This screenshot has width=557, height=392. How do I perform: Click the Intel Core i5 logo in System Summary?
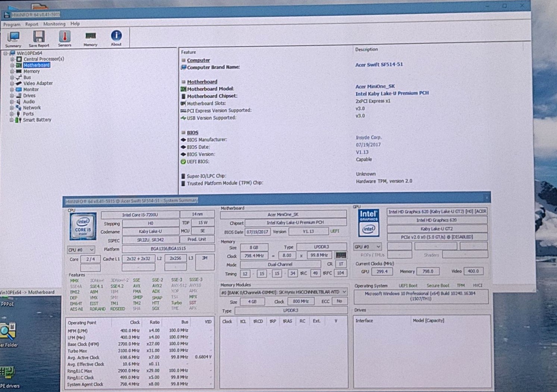pos(83,226)
